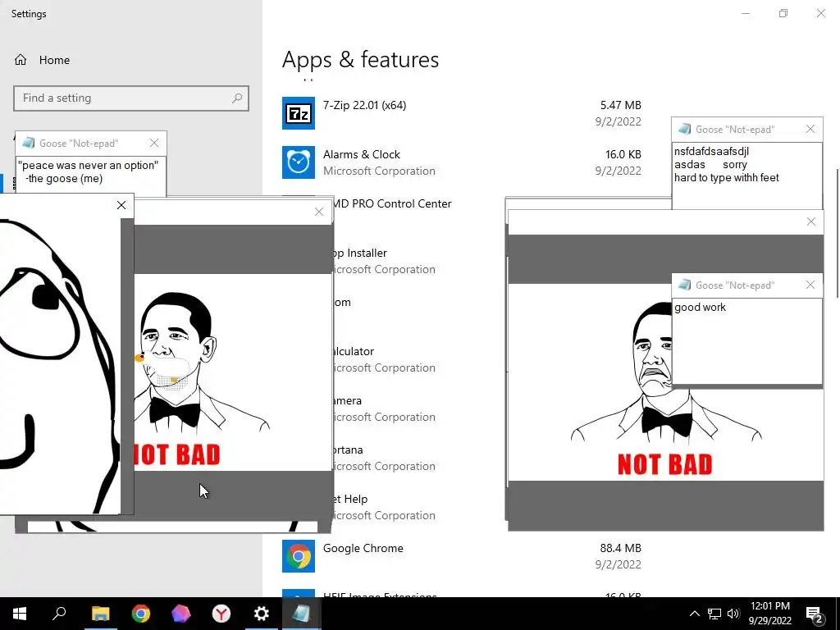Click the 16.0 KB size of Alarms & Clock

pyautogui.click(x=623, y=154)
